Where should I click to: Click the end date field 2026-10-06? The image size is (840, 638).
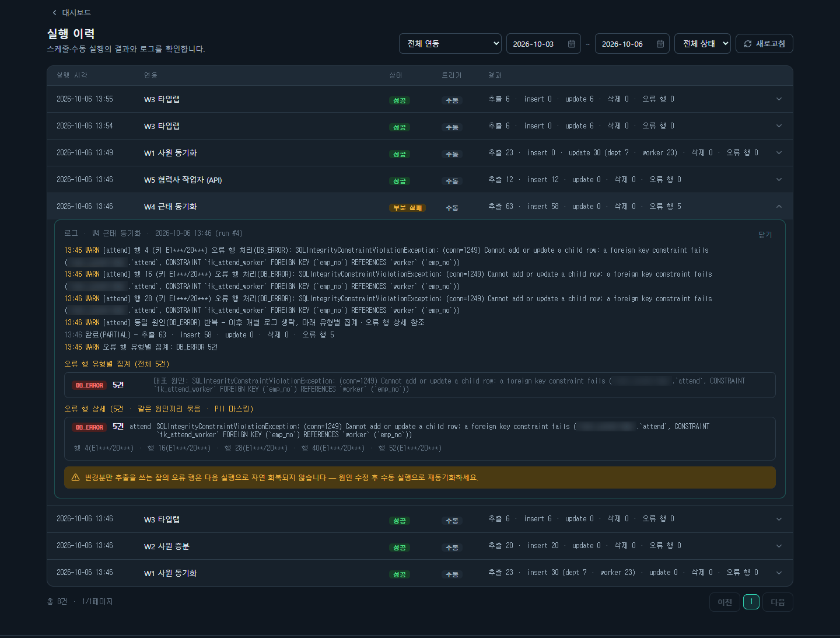tap(632, 44)
